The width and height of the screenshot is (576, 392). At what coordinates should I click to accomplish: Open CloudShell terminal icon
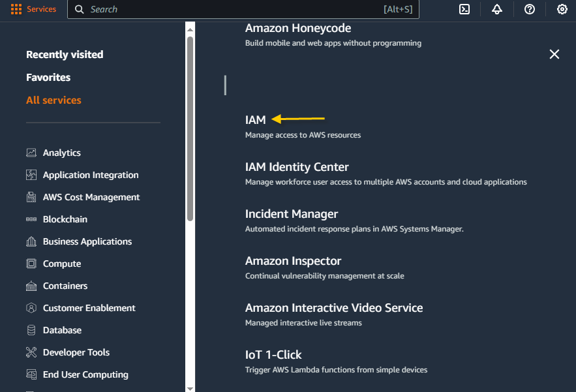[x=464, y=9]
